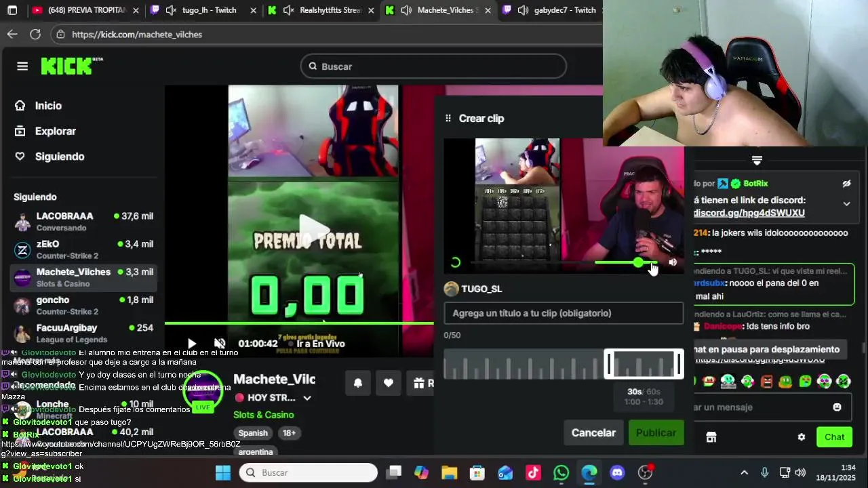Grab the Crear clip drag handle
This screenshot has height=488, width=868.
(448, 118)
